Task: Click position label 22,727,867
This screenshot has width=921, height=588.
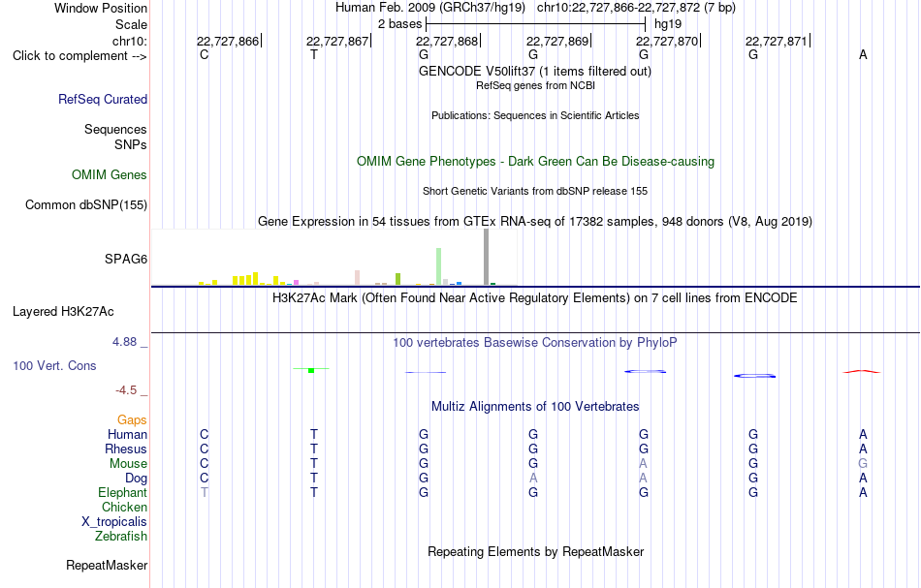Action: [337, 41]
